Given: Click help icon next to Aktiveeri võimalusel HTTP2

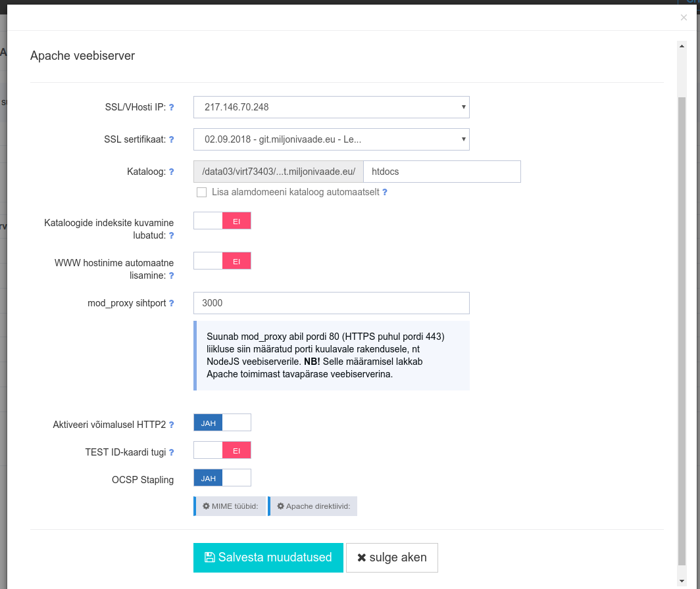Looking at the screenshot, I should (x=172, y=425).
